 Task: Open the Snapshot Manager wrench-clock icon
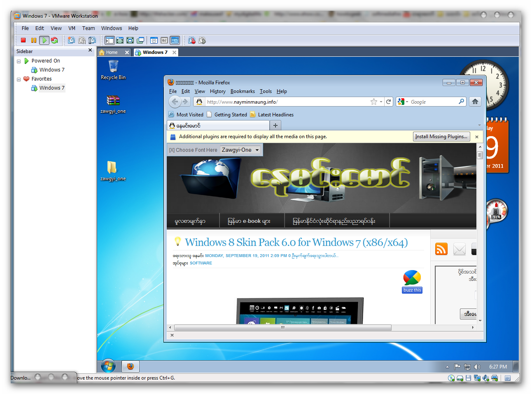coord(92,40)
